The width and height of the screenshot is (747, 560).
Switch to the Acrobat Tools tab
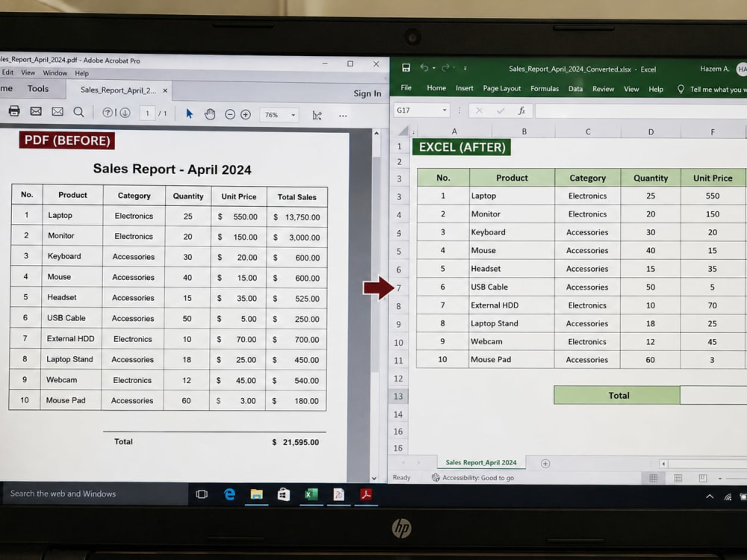pyautogui.click(x=37, y=89)
